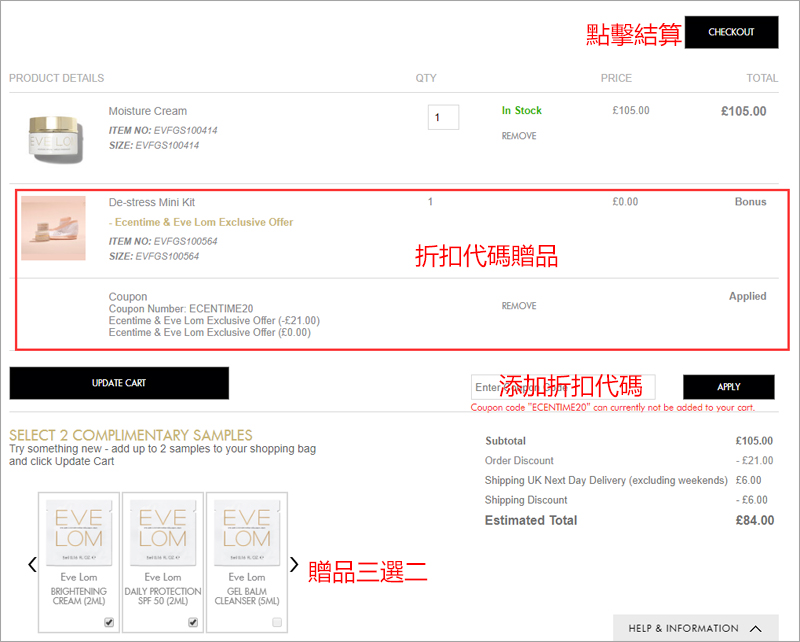
Task: Remove Moisture Cream from the cart
Action: coord(519,136)
